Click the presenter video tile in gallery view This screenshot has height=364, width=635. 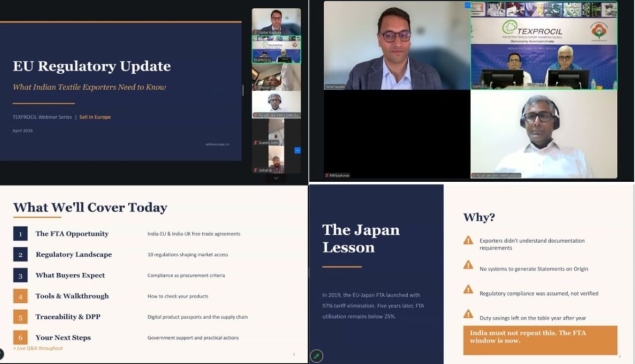[397, 45]
